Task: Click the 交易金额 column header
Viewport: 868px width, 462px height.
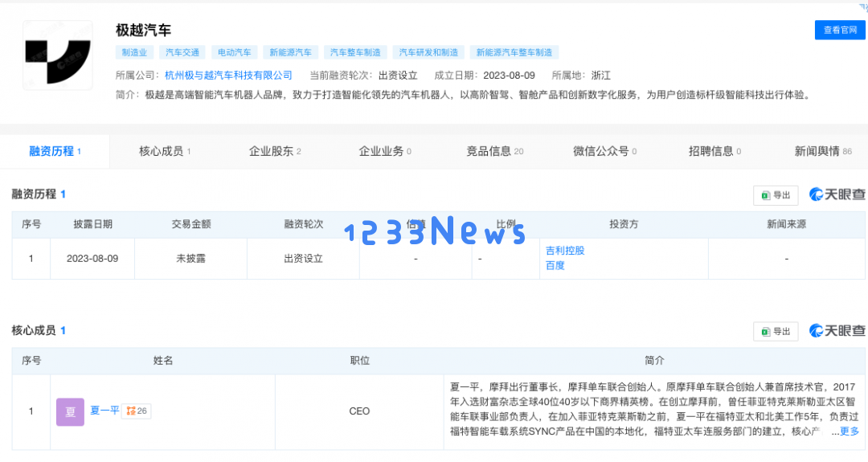Action: click(x=191, y=224)
